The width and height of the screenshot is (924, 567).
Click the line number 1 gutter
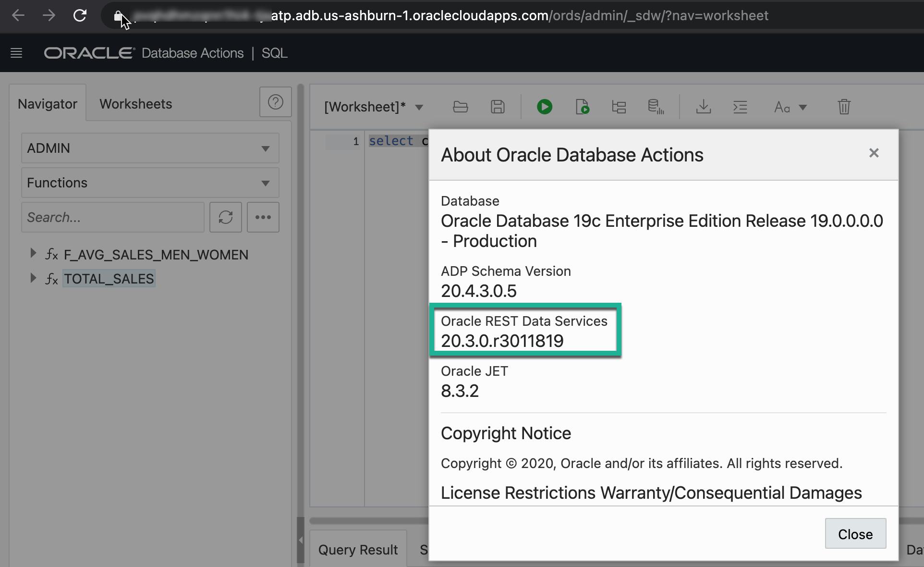pos(356,141)
